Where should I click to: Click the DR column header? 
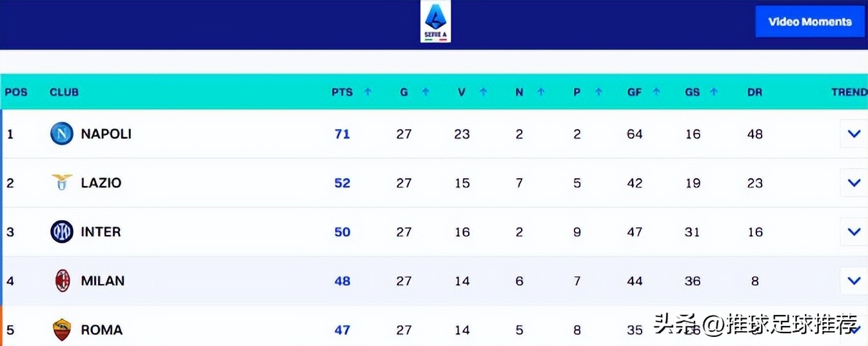(755, 92)
